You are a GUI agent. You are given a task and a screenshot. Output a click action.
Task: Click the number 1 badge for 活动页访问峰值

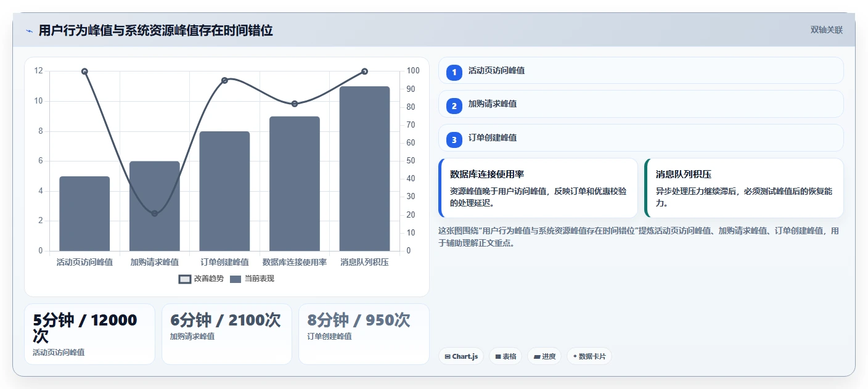coord(454,72)
